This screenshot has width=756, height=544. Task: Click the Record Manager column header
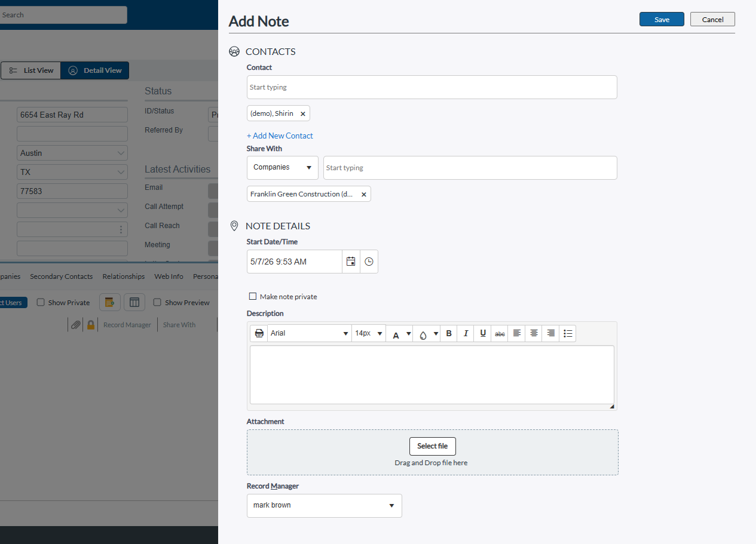point(127,325)
